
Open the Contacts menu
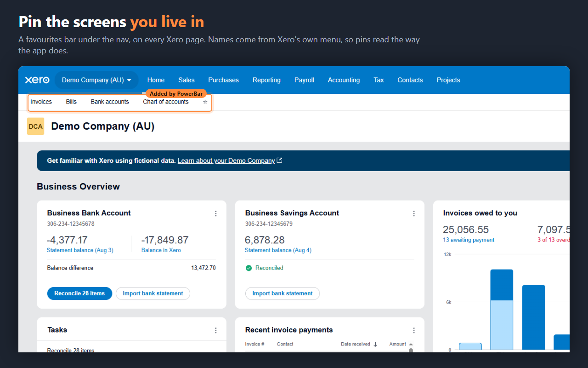coord(410,80)
